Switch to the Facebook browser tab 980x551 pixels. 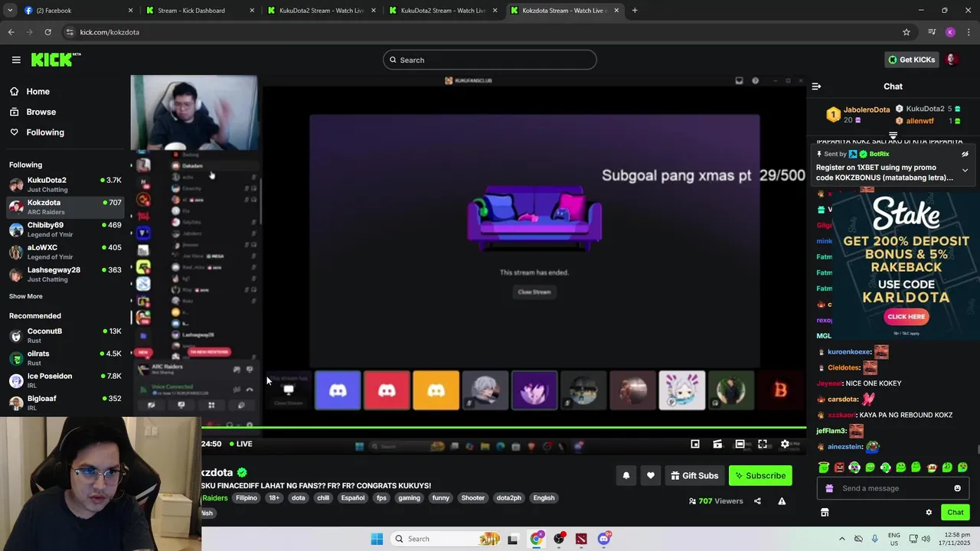click(77, 11)
